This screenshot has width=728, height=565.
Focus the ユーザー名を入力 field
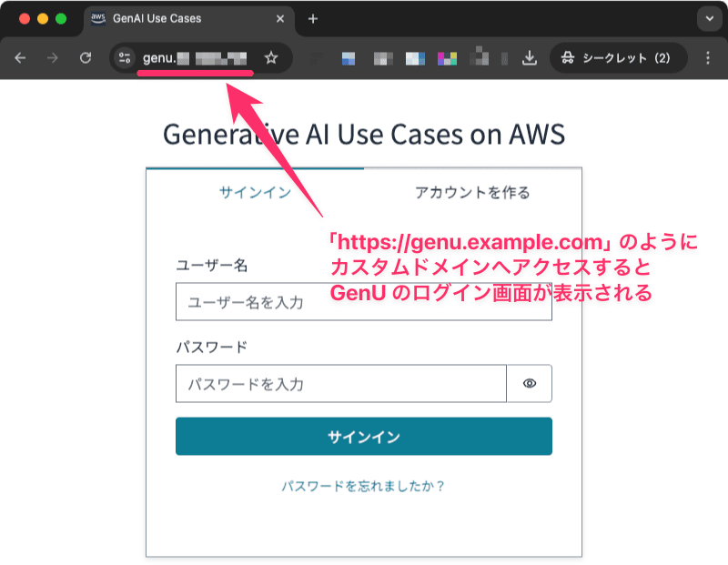click(363, 302)
